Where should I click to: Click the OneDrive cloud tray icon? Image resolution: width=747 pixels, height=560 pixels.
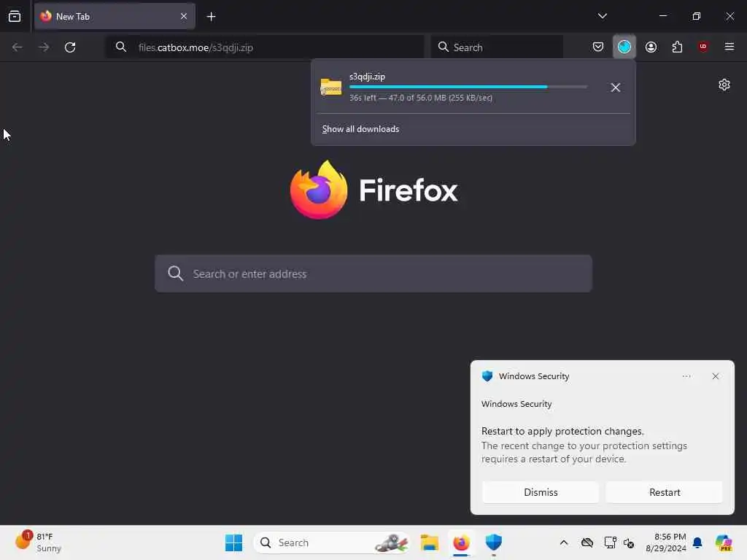(x=587, y=542)
